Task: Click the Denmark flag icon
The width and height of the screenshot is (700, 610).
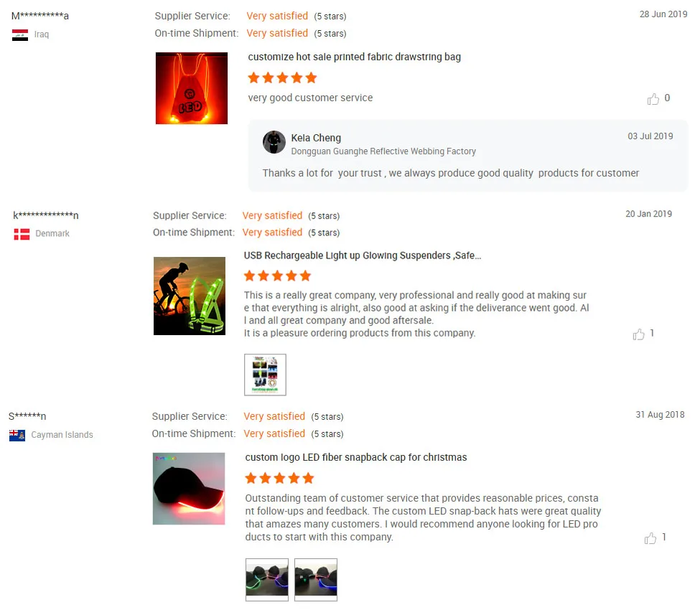Action: tap(22, 234)
